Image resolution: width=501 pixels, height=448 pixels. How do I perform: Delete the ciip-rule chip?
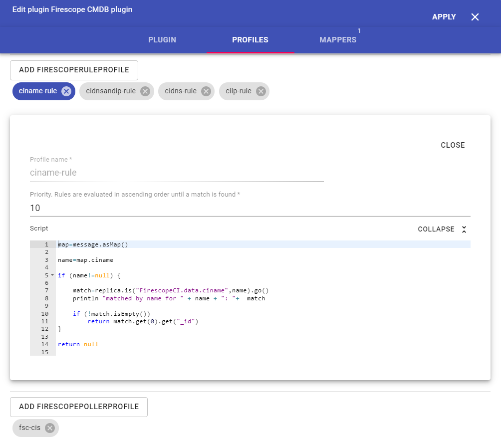[x=260, y=91]
